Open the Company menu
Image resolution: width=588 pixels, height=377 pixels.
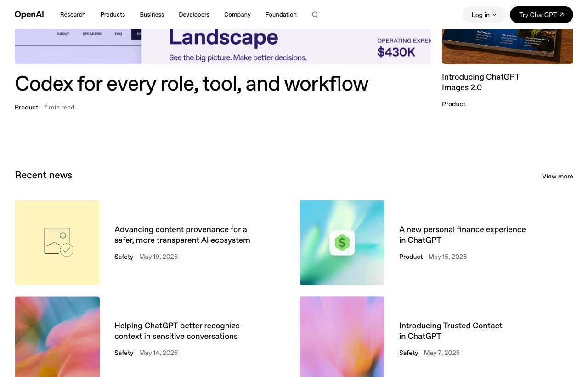point(237,15)
